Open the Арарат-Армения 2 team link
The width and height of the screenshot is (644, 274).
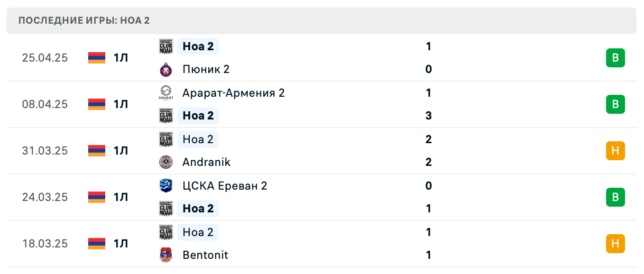(233, 93)
